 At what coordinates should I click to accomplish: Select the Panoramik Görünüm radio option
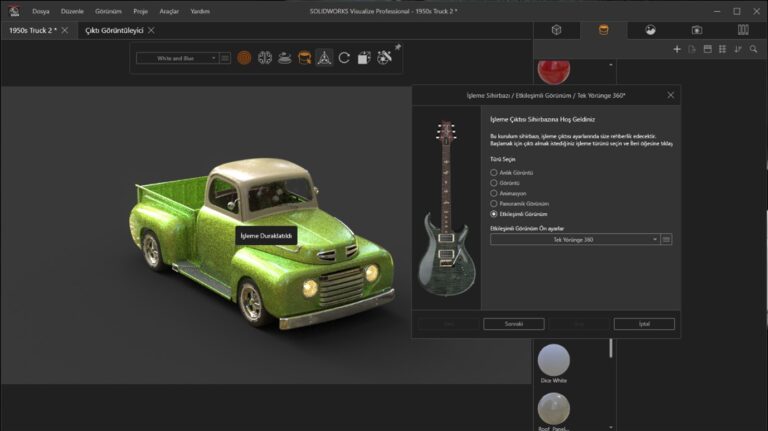point(493,203)
